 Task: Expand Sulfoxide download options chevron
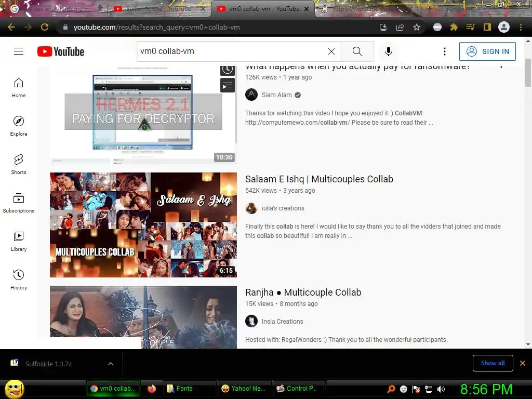pyautogui.click(x=111, y=364)
